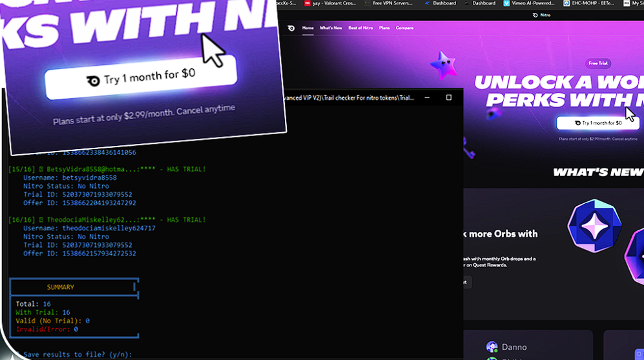Click the SUMMARY header box

pos(74,287)
